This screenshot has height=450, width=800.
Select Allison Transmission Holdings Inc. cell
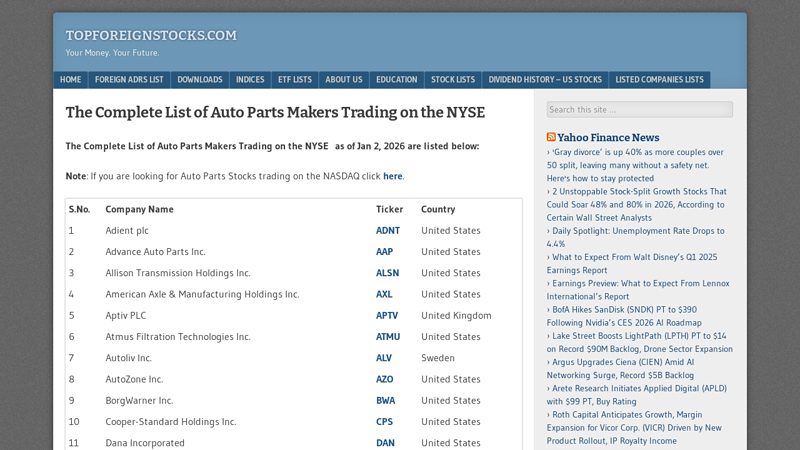pos(178,273)
